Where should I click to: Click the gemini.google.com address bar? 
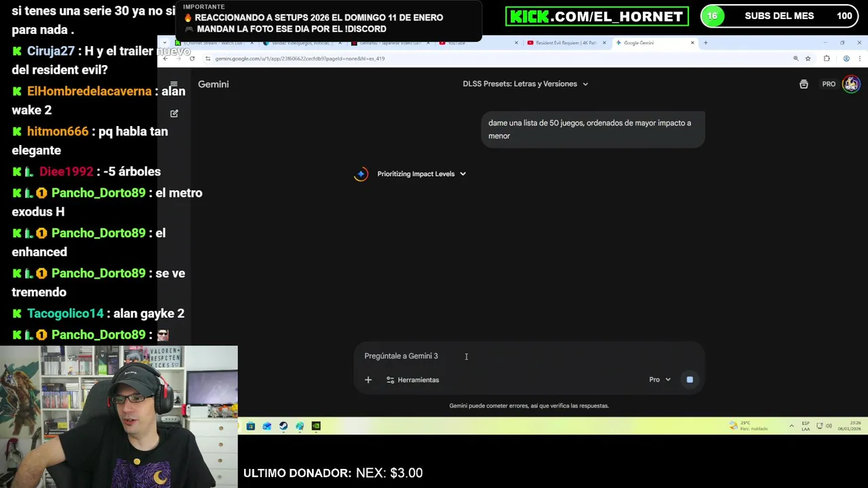[495, 59]
